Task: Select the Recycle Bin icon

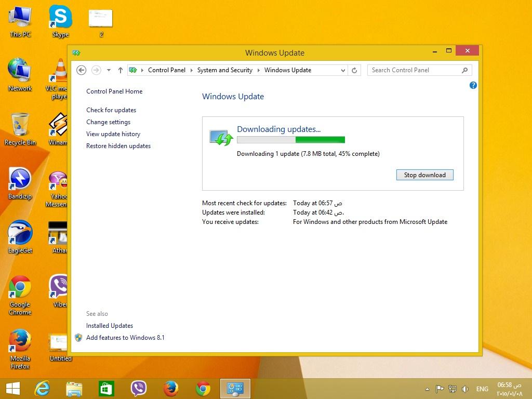Action: click(x=20, y=129)
